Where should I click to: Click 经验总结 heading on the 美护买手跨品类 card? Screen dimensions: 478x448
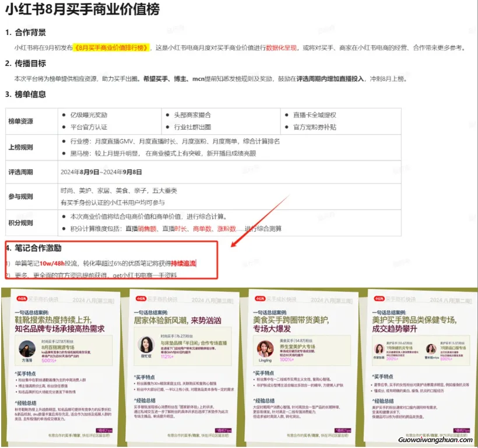point(383,401)
